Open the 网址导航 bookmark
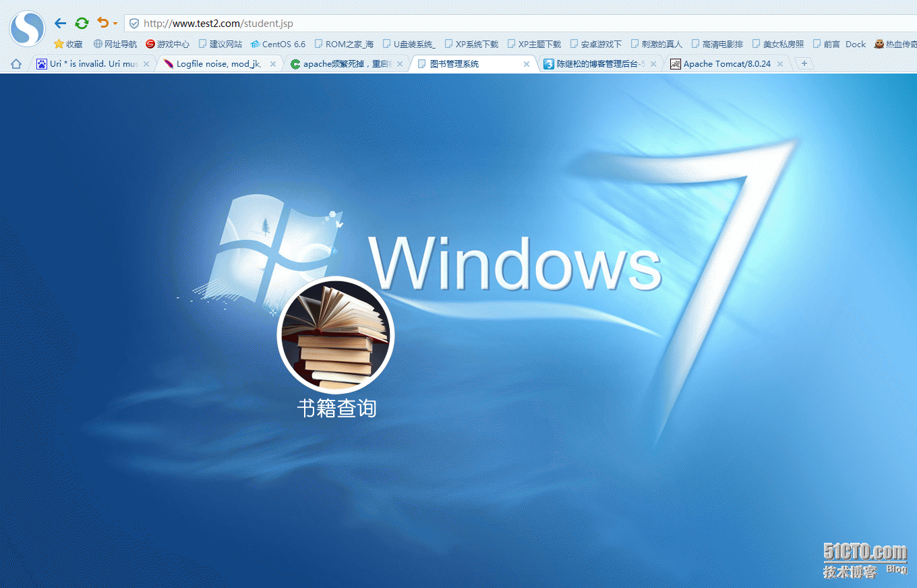 pos(115,44)
